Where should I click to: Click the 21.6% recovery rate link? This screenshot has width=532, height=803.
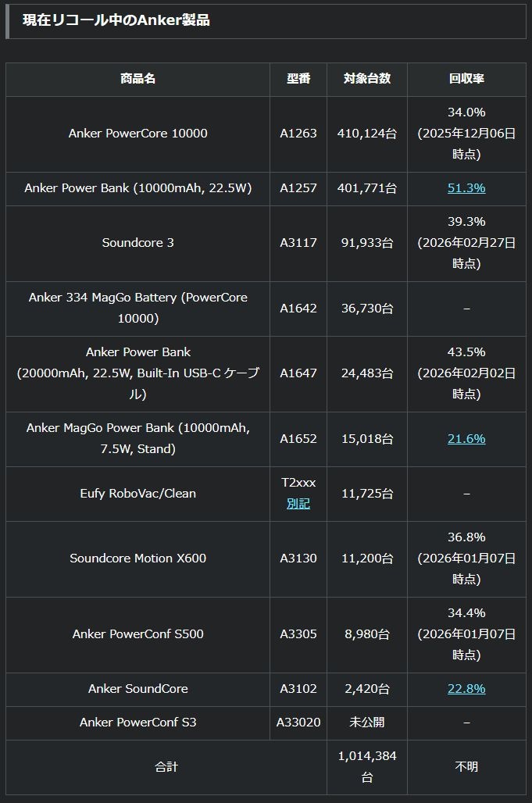click(466, 439)
